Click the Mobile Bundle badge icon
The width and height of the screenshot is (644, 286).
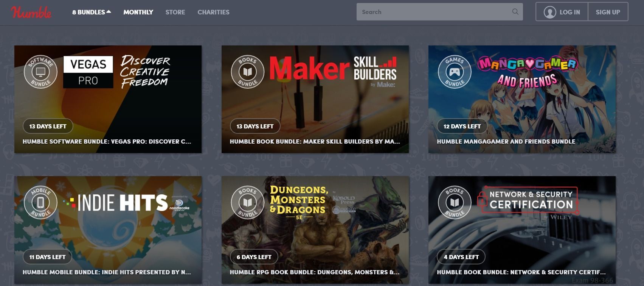[x=40, y=202]
